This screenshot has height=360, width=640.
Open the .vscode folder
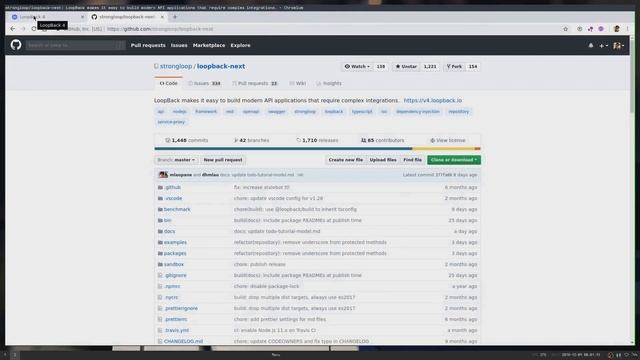(173, 198)
